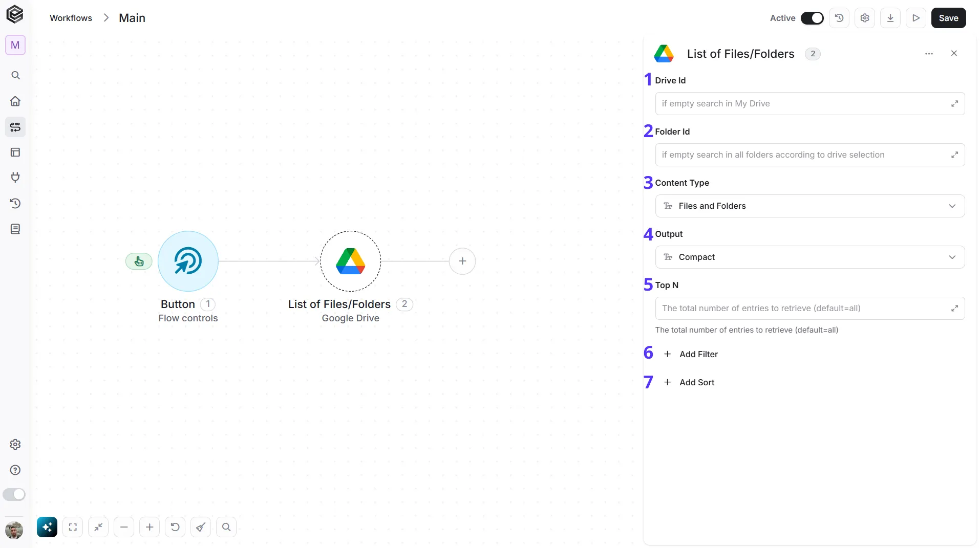Image resolution: width=980 pixels, height=548 pixels.
Task: Open the logs document icon in sidebar
Action: tap(15, 229)
